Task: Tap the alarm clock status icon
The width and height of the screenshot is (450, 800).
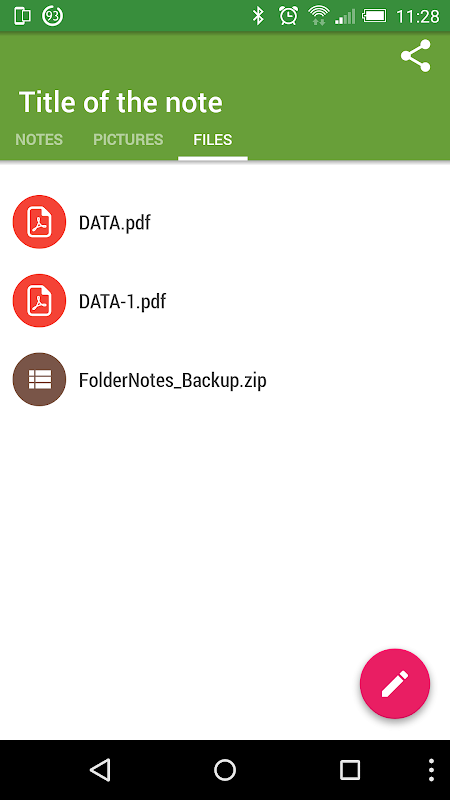Action: (288, 16)
